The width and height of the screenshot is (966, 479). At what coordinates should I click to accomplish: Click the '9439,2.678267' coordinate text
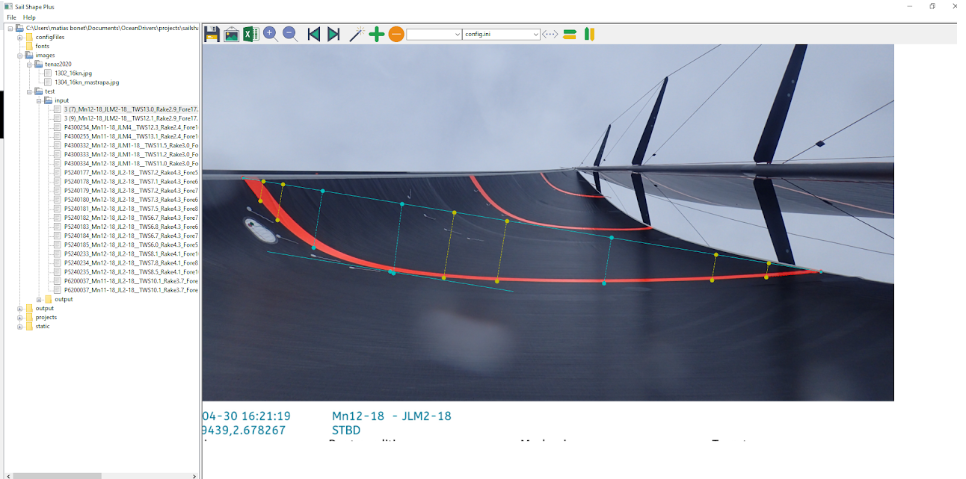[x=244, y=430]
